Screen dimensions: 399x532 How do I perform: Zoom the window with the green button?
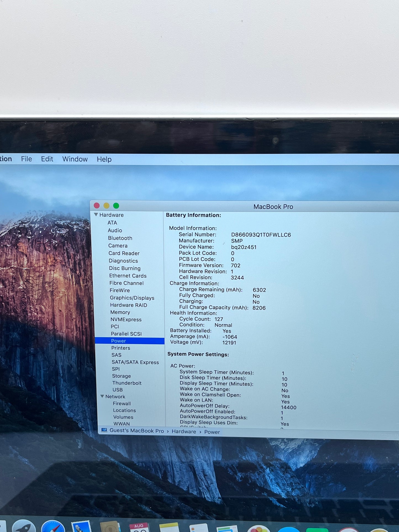116,206
